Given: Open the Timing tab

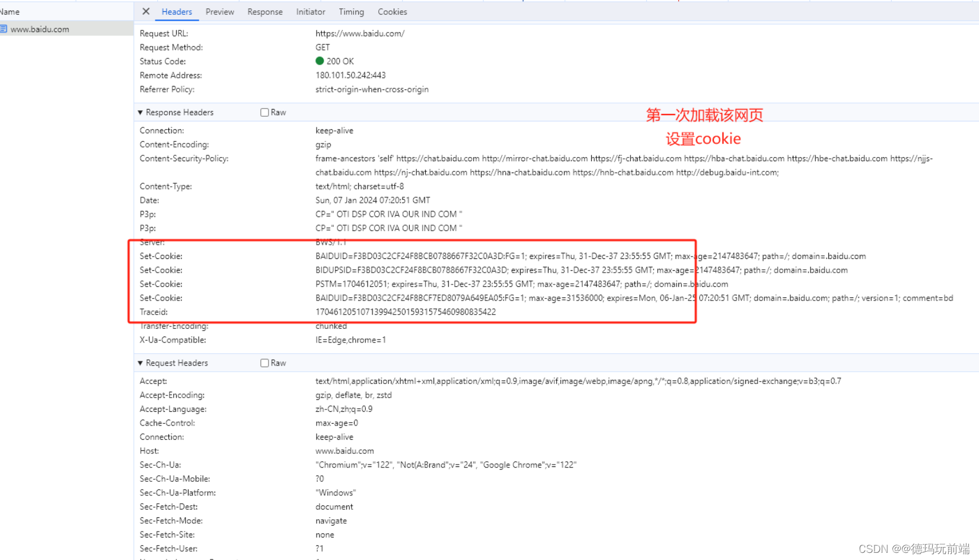Looking at the screenshot, I should pos(352,12).
